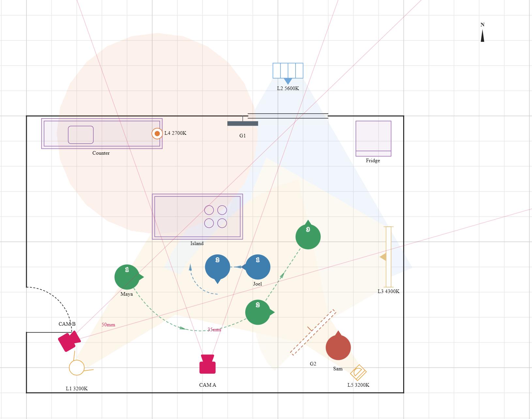
Task: Click the CAM B label
Action: (67, 324)
